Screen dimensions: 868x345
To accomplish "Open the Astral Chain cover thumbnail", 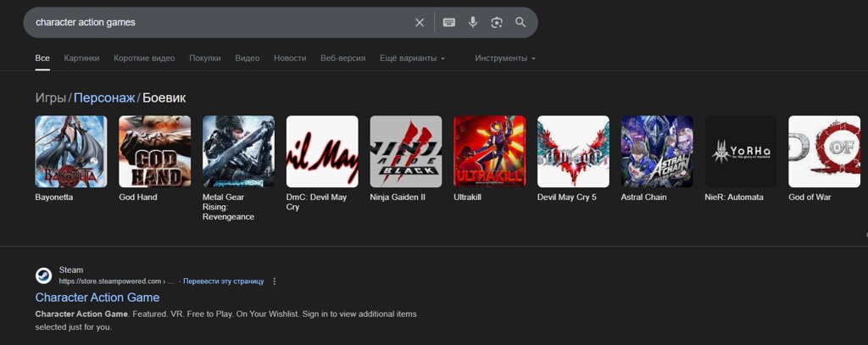I will coord(657,151).
